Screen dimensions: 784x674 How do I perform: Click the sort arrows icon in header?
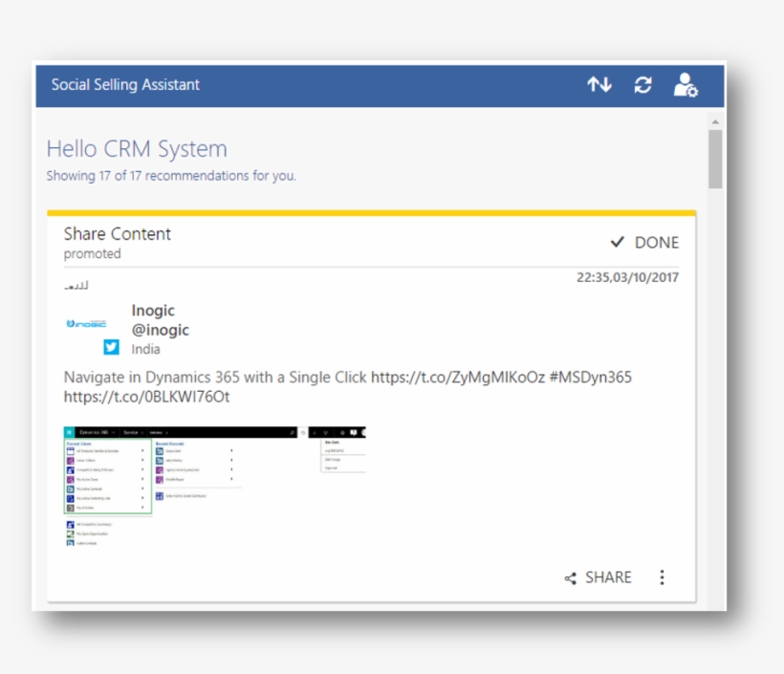[x=599, y=84]
